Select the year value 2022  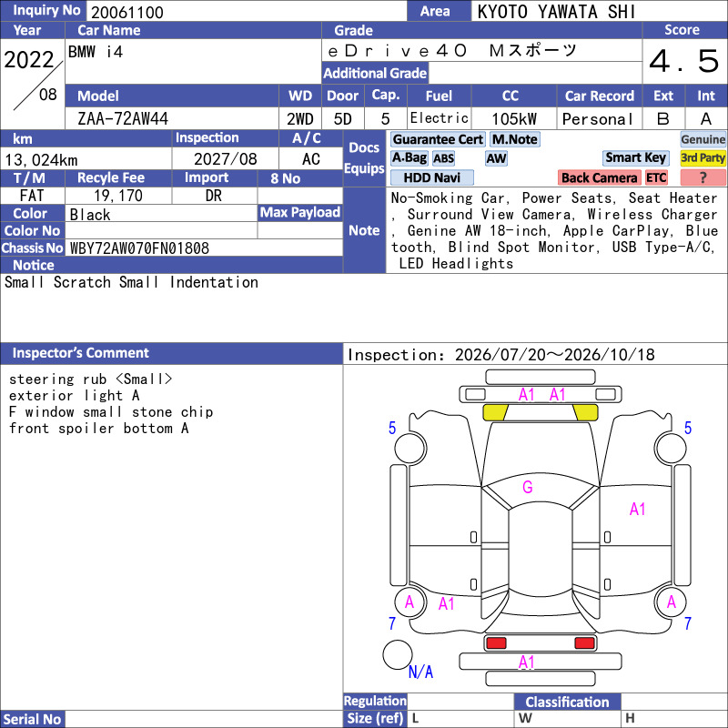29,60
